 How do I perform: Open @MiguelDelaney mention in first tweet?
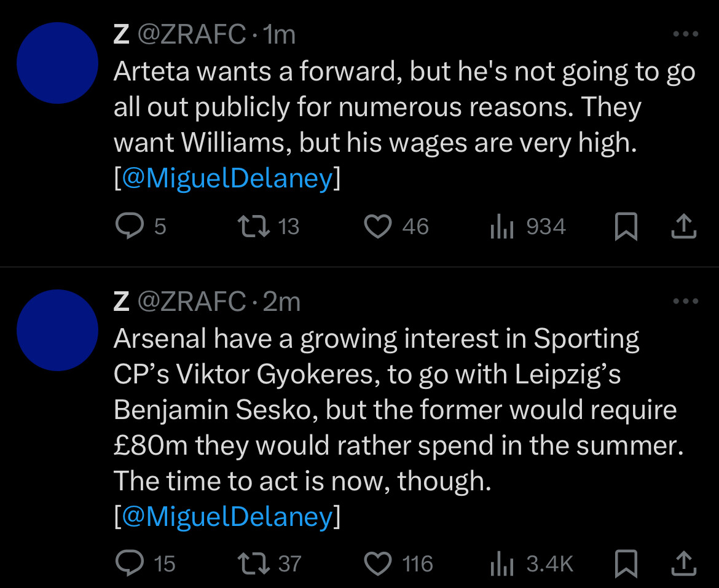[227, 178]
